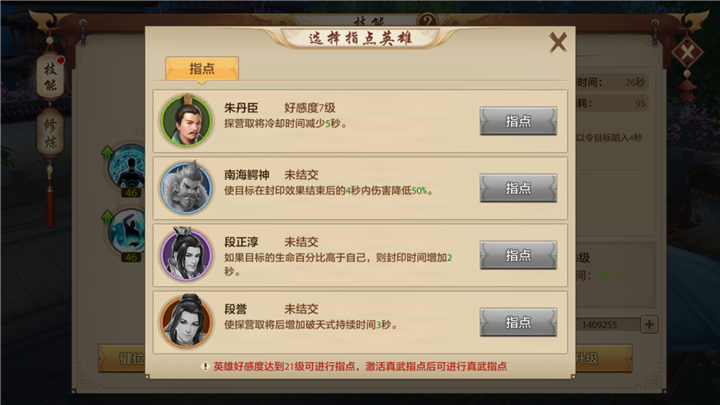Click the green upgrade arrow on top skill
Screen dimensions: 720x405
107,152
